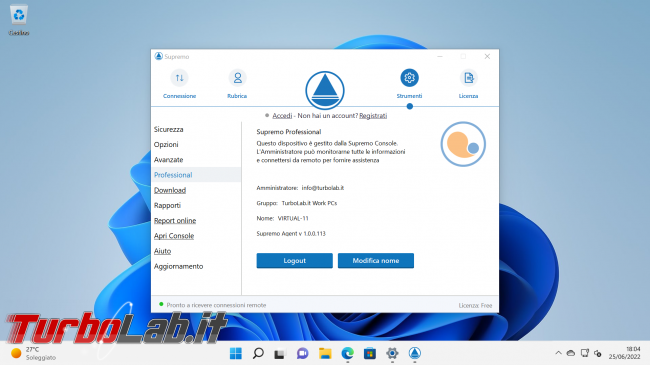Click the Registrati sign-up link

(x=373, y=116)
